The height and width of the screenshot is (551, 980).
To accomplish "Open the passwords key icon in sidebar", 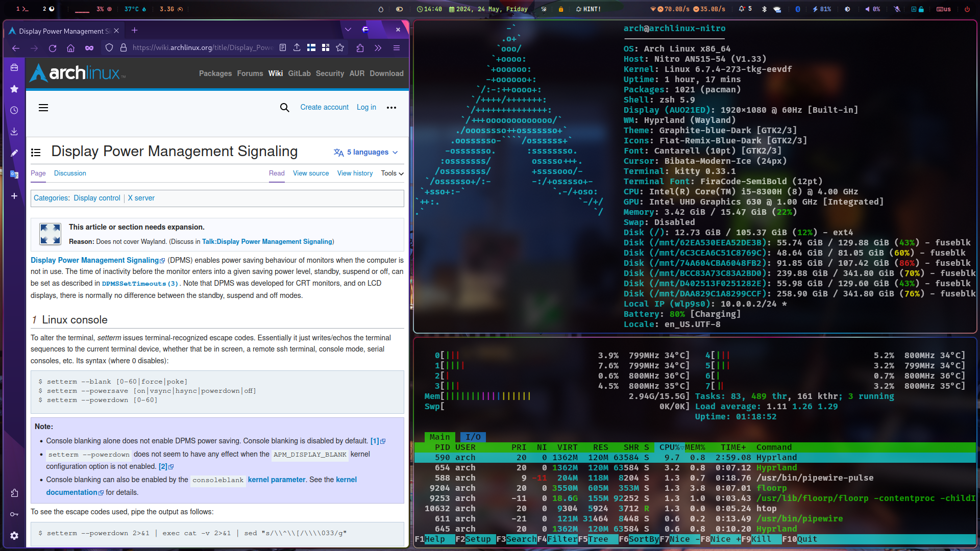I will pos(14,514).
